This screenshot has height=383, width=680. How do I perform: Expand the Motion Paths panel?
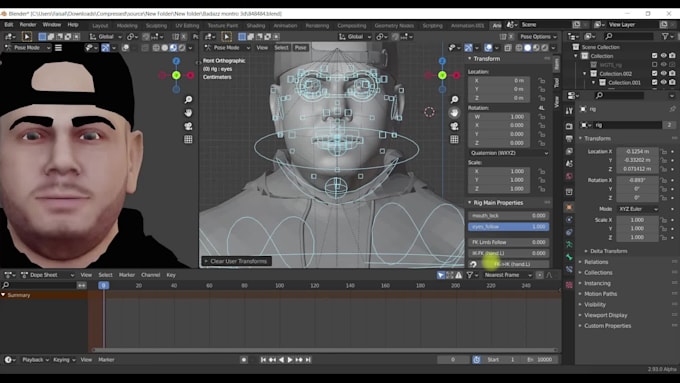[x=600, y=294]
